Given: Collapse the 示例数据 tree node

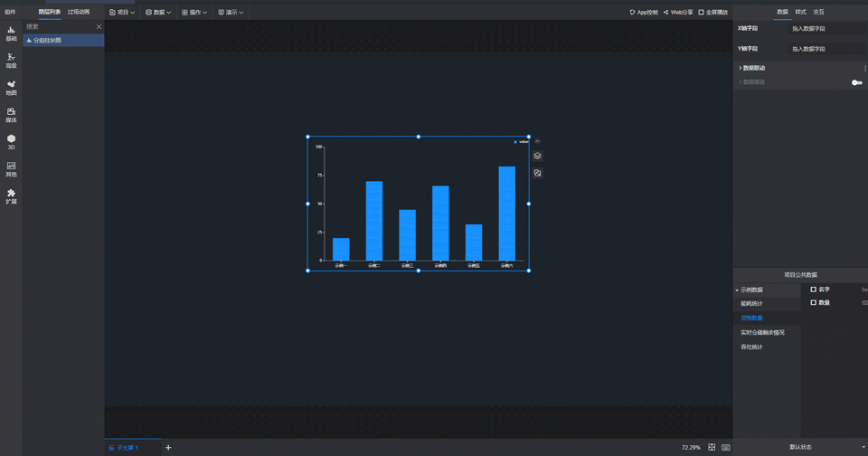Looking at the screenshot, I should pos(737,290).
